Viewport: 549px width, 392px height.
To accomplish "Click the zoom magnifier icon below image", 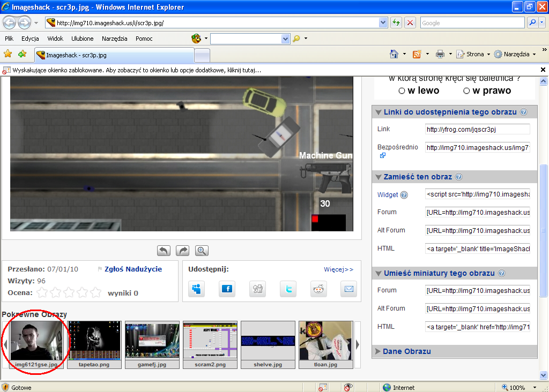I will click(x=202, y=251).
